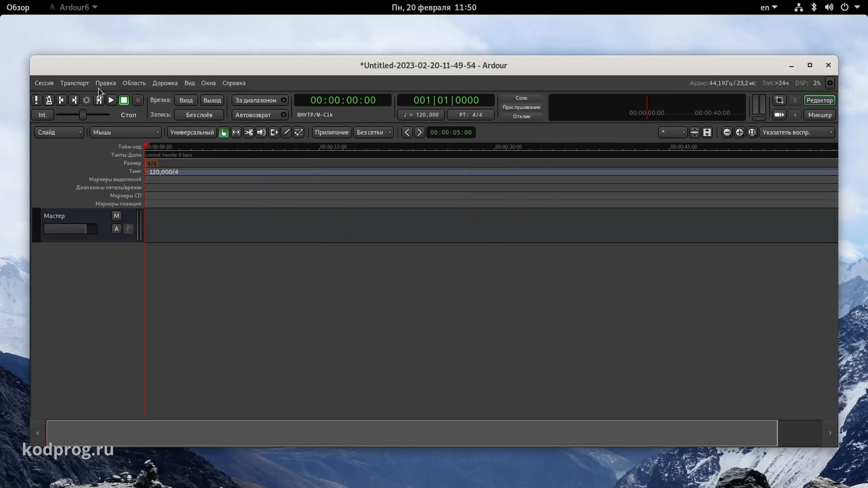Select the Cut (scissors) tool

249,132
